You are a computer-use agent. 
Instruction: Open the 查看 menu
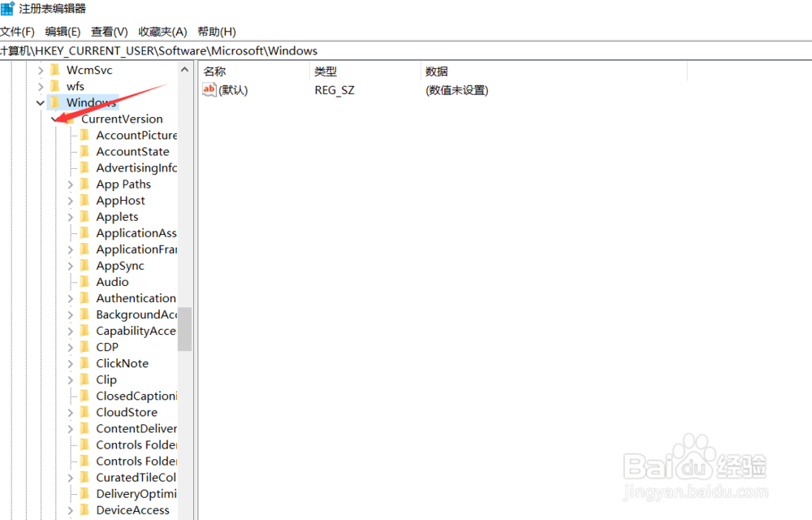pyautogui.click(x=110, y=31)
